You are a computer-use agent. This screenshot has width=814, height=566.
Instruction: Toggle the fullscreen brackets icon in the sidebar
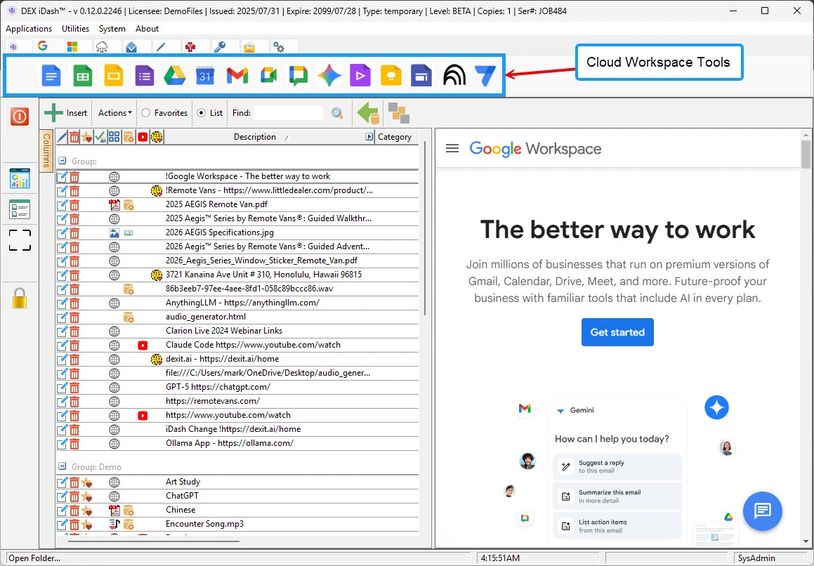[x=20, y=240]
